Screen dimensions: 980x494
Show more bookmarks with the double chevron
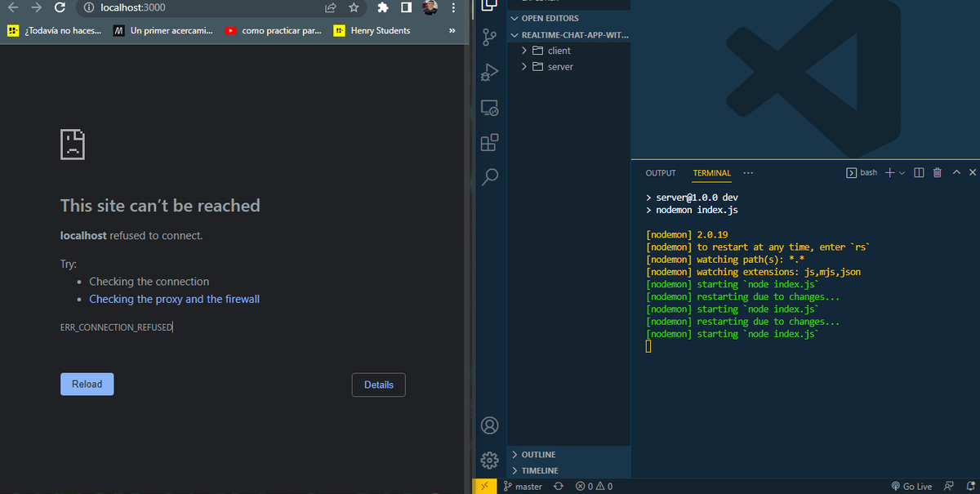452,30
